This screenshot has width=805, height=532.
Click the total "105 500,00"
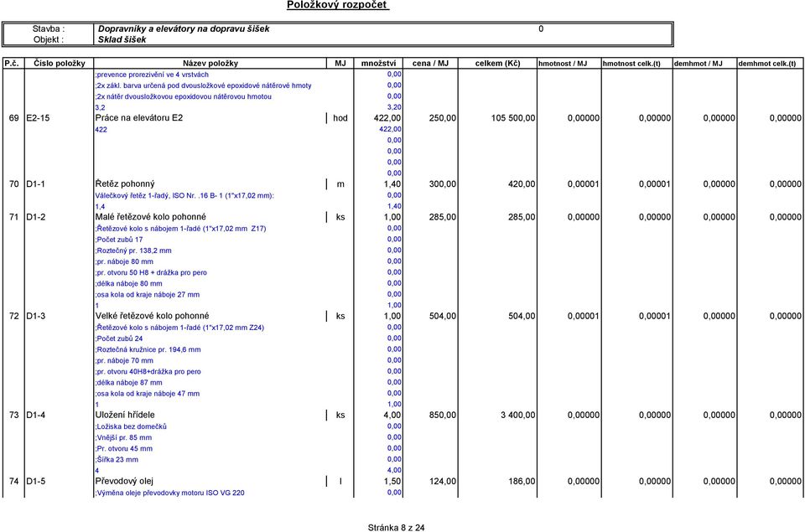click(x=513, y=118)
